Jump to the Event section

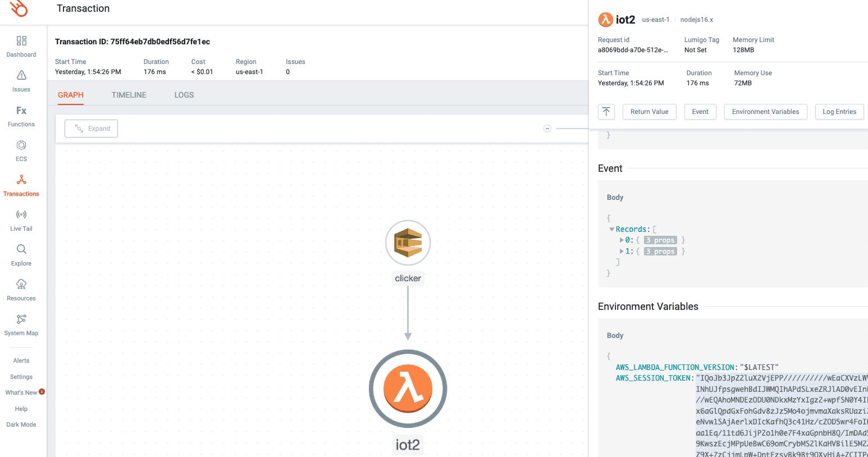(x=700, y=112)
